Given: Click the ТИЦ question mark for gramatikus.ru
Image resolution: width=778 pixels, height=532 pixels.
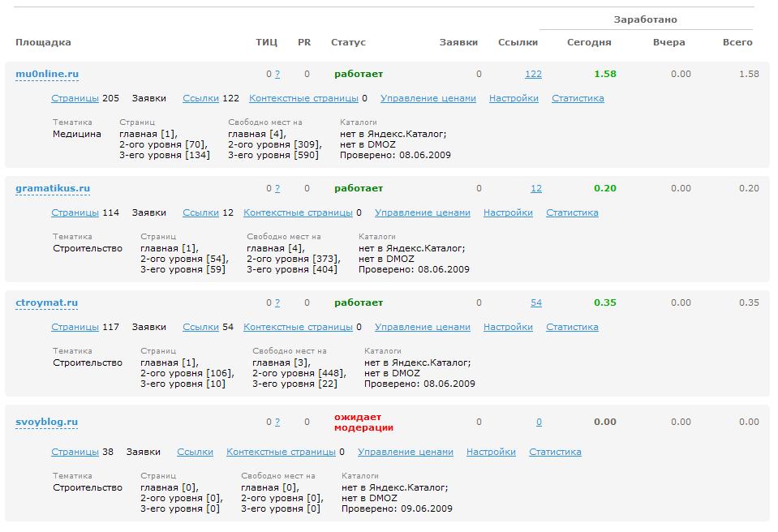Looking at the screenshot, I should pos(277,188).
